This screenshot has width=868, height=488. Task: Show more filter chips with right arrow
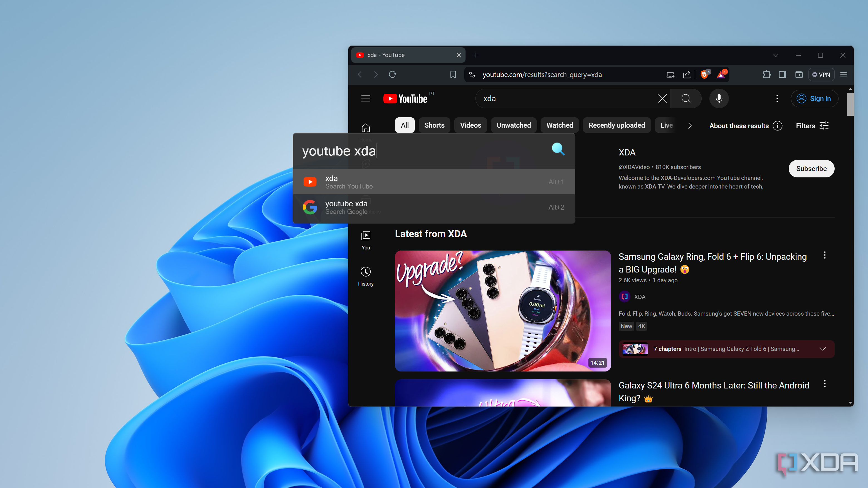point(690,126)
